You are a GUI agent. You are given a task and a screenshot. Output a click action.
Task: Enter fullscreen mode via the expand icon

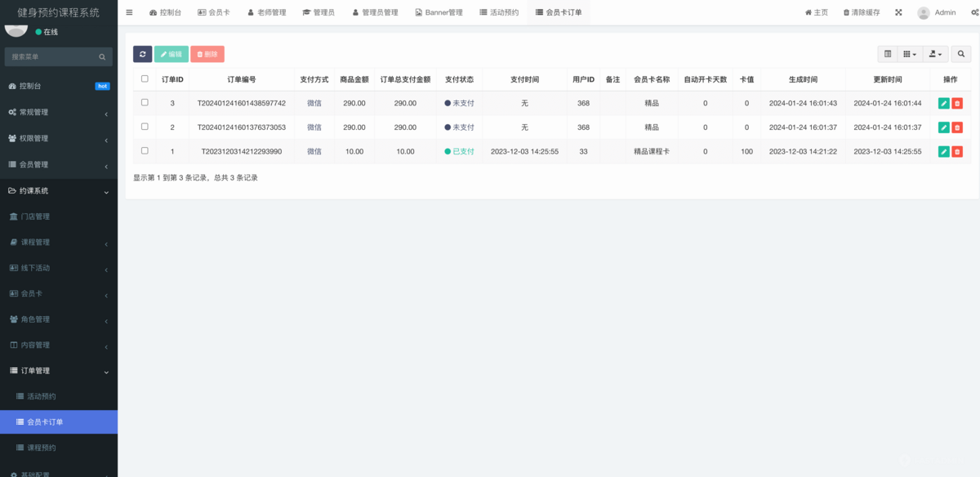pos(898,12)
